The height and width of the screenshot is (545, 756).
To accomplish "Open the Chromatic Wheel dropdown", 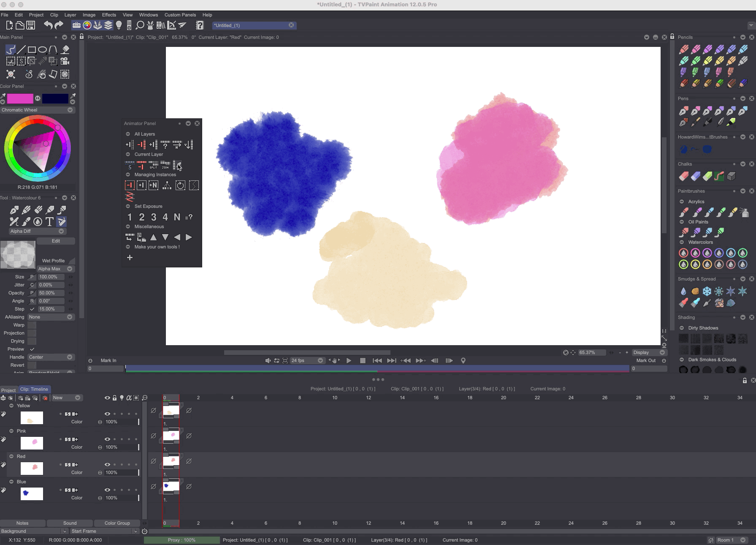I will [x=70, y=110].
